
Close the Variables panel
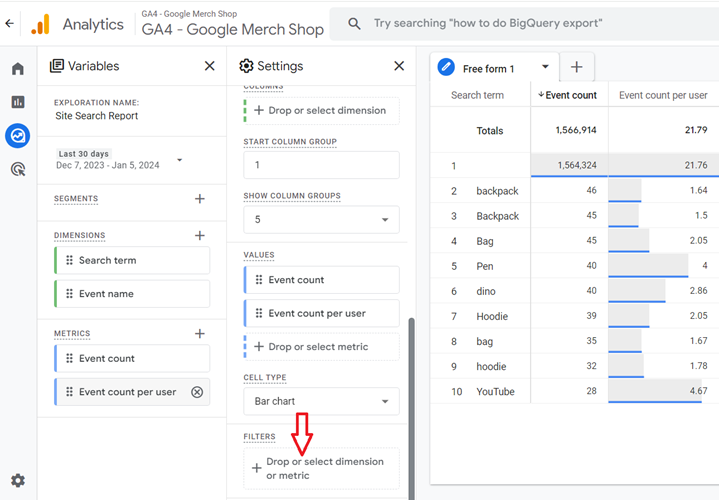click(210, 66)
